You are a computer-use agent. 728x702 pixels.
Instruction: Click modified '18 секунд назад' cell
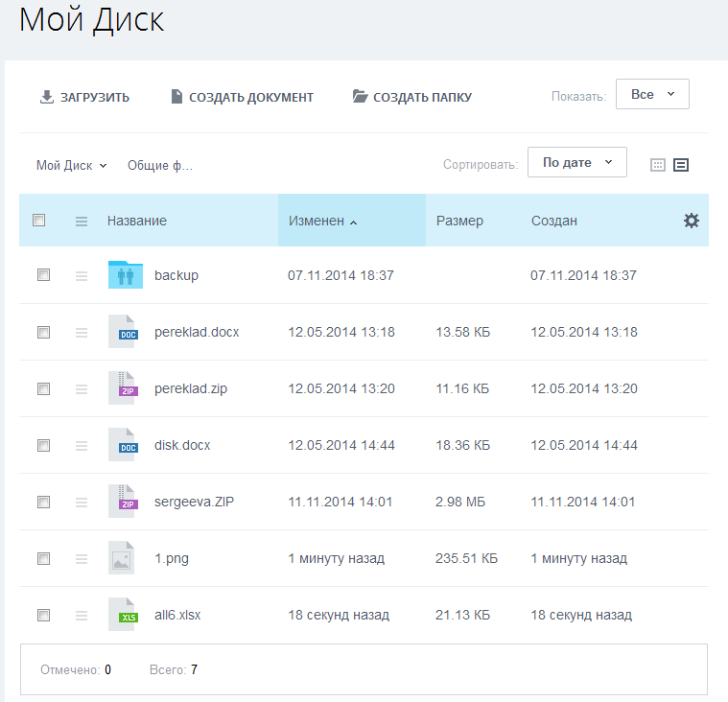339,615
